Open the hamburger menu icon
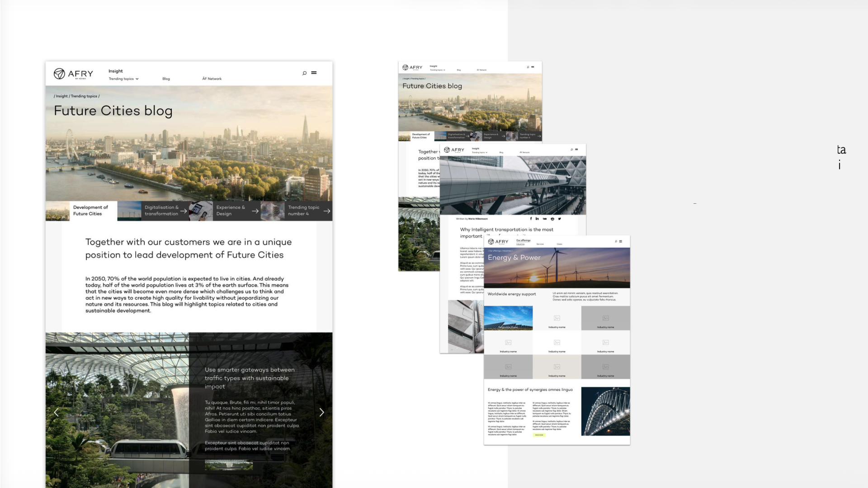868x488 pixels. coord(314,73)
